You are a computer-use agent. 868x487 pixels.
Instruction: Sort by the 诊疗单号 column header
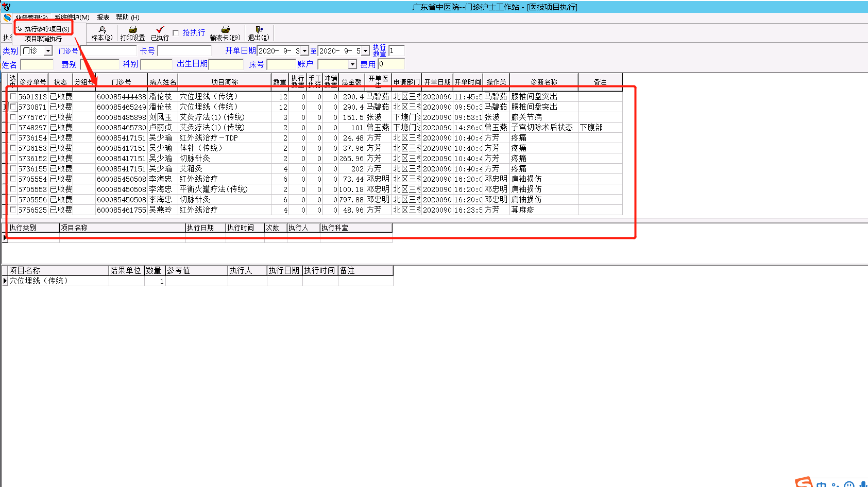[x=33, y=82]
